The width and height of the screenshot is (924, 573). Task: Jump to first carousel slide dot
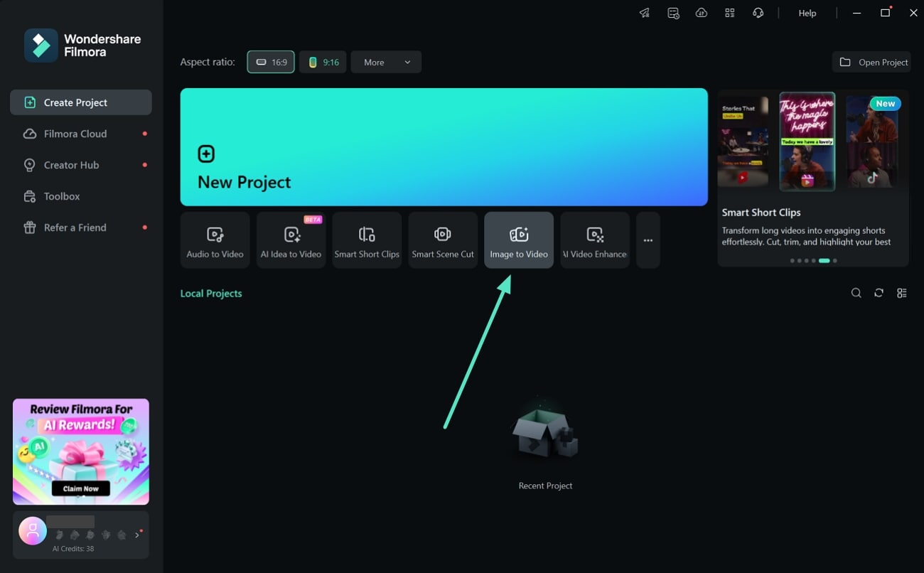[793, 261]
